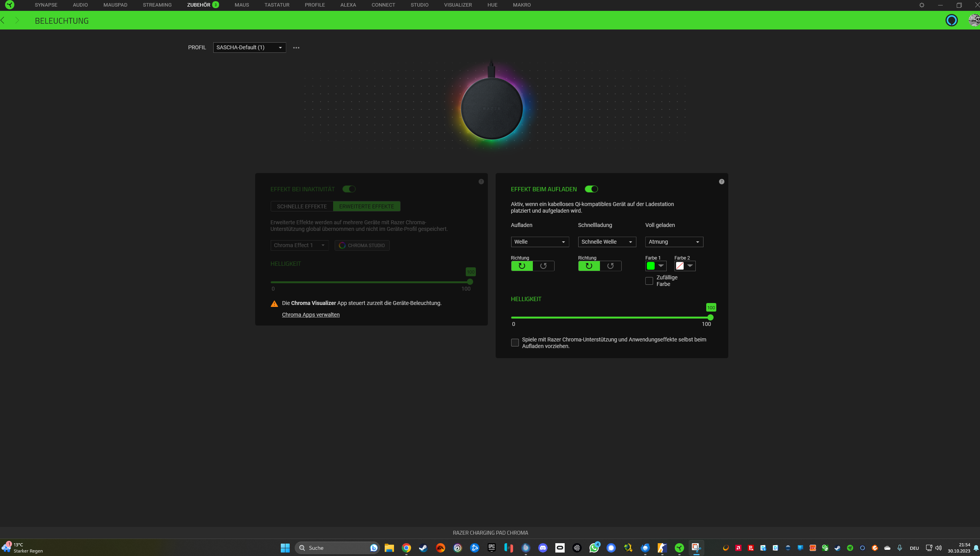Set Aufladen Richtung to clockwise
980x556 pixels.
pyautogui.click(x=522, y=266)
